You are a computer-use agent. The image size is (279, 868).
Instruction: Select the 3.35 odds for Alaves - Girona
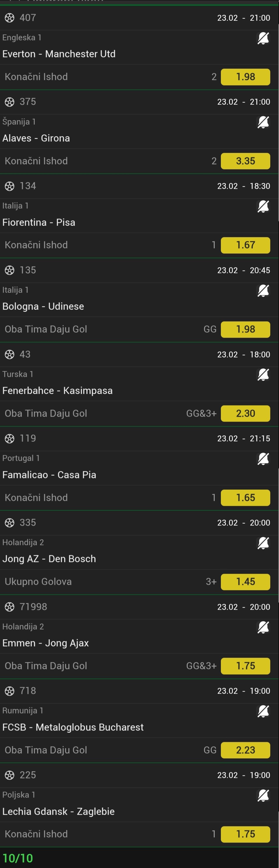[x=245, y=161]
